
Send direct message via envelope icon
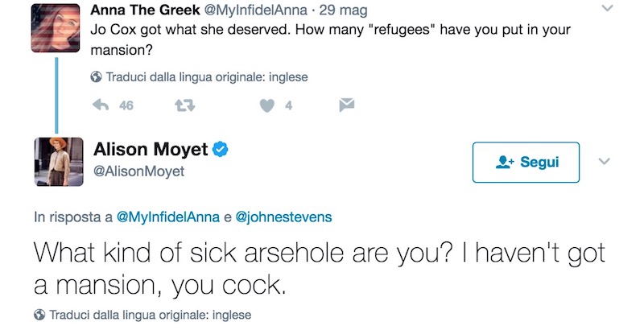pyautogui.click(x=347, y=105)
